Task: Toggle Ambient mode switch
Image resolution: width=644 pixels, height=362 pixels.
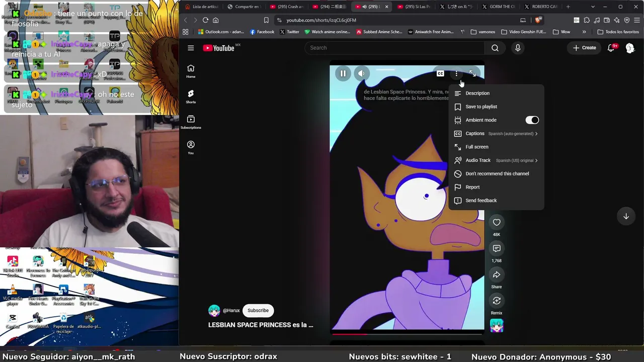Action: coord(532,120)
